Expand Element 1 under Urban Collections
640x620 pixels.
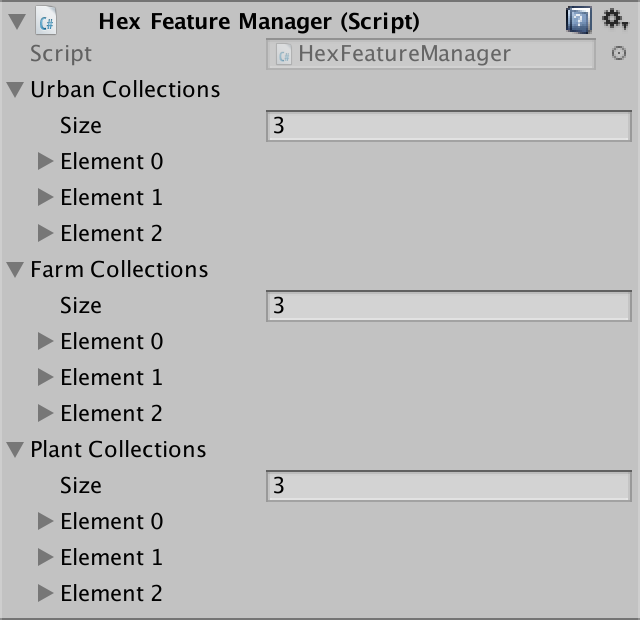click(x=45, y=198)
